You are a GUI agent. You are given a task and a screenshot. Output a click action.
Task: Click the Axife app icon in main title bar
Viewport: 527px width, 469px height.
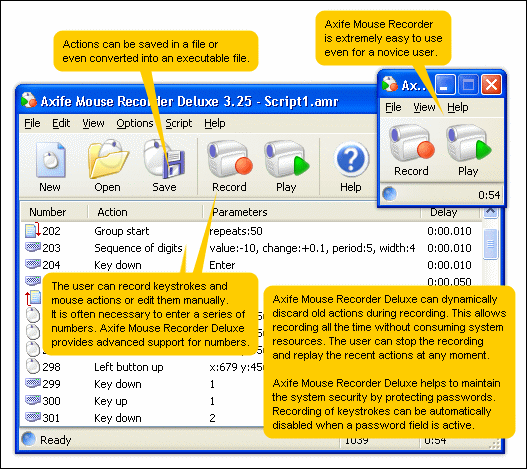tap(29, 100)
